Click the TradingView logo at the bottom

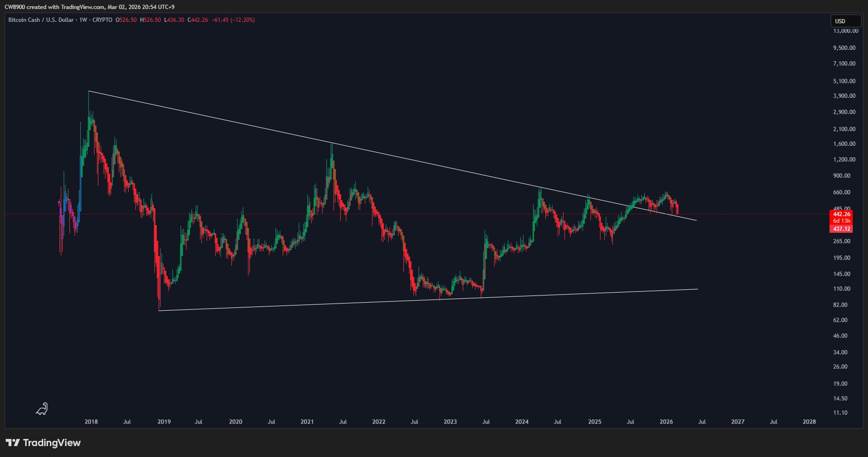(43, 443)
